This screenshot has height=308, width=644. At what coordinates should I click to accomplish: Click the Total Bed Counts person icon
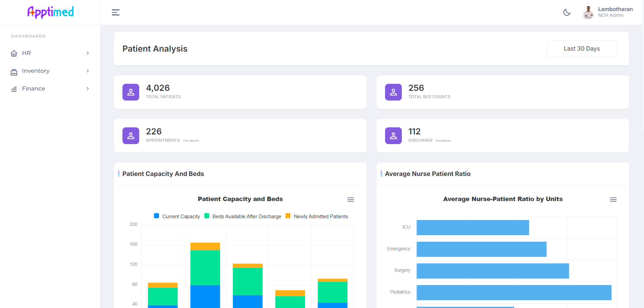(x=393, y=92)
